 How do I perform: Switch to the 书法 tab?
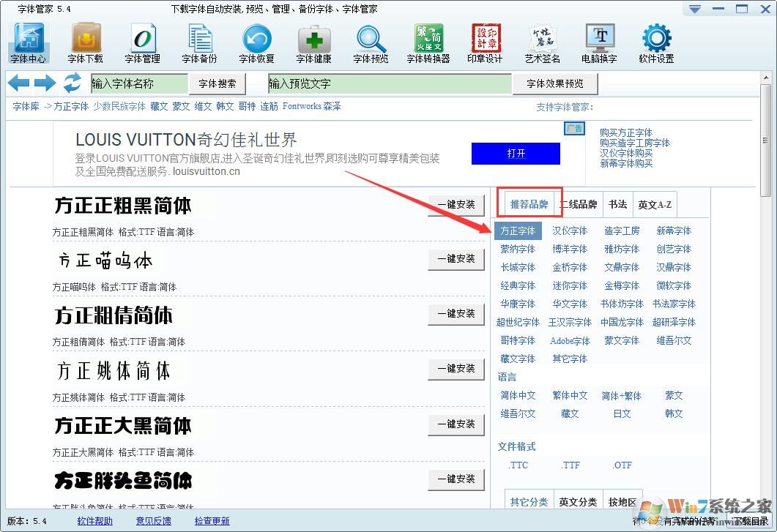tap(618, 204)
